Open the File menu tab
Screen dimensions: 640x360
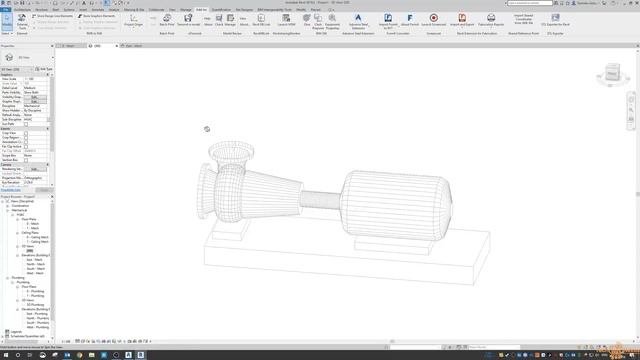click(x=5, y=9)
